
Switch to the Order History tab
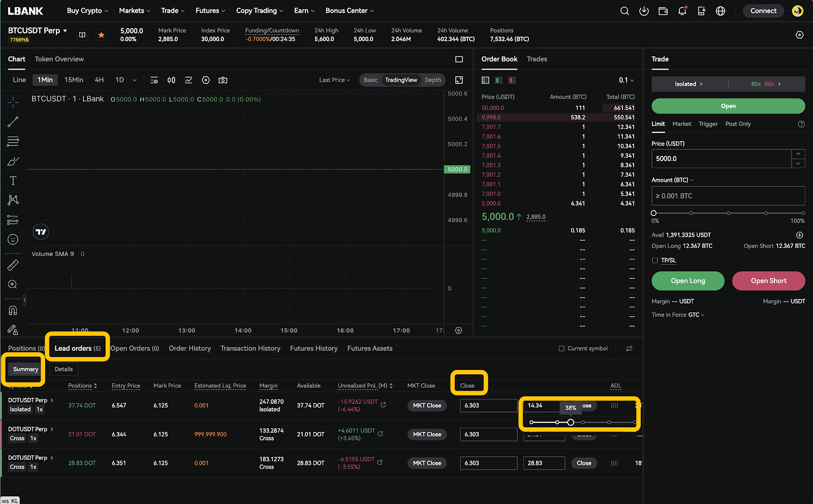coord(190,349)
